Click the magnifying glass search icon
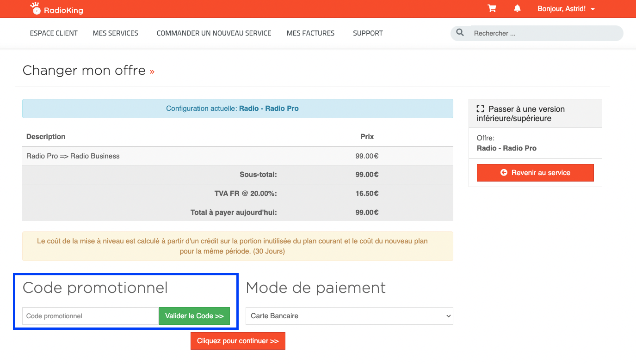The image size is (636, 364). click(x=460, y=33)
